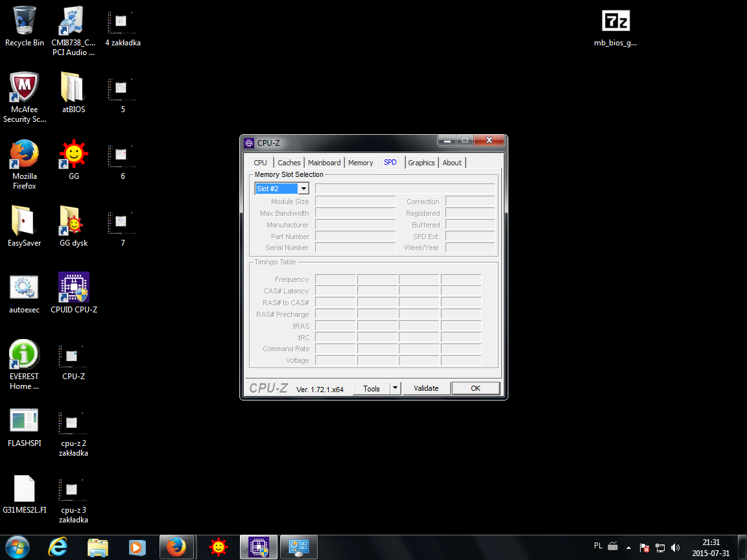Open the tray on-screen keyboard icon
This screenshot has width=747, height=560.
613,546
